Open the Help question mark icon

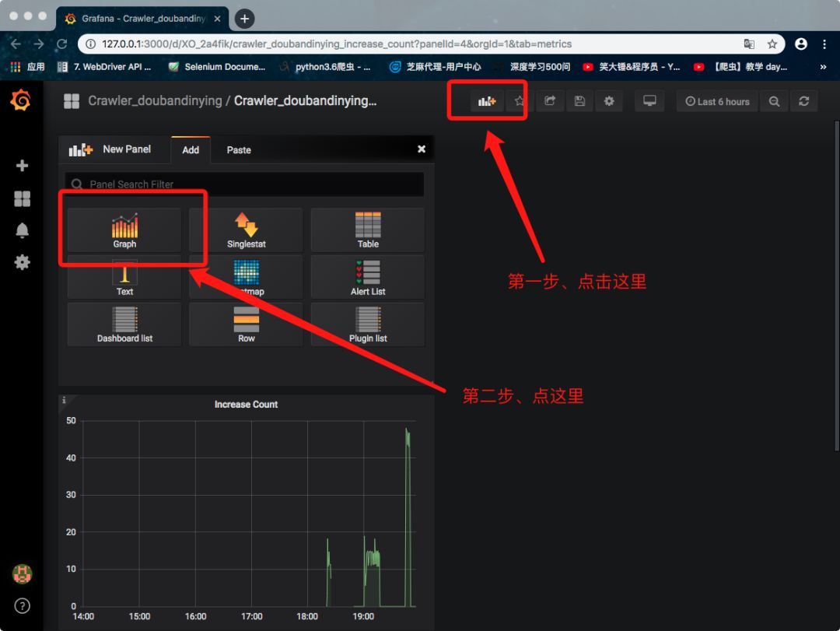[x=22, y=606]
